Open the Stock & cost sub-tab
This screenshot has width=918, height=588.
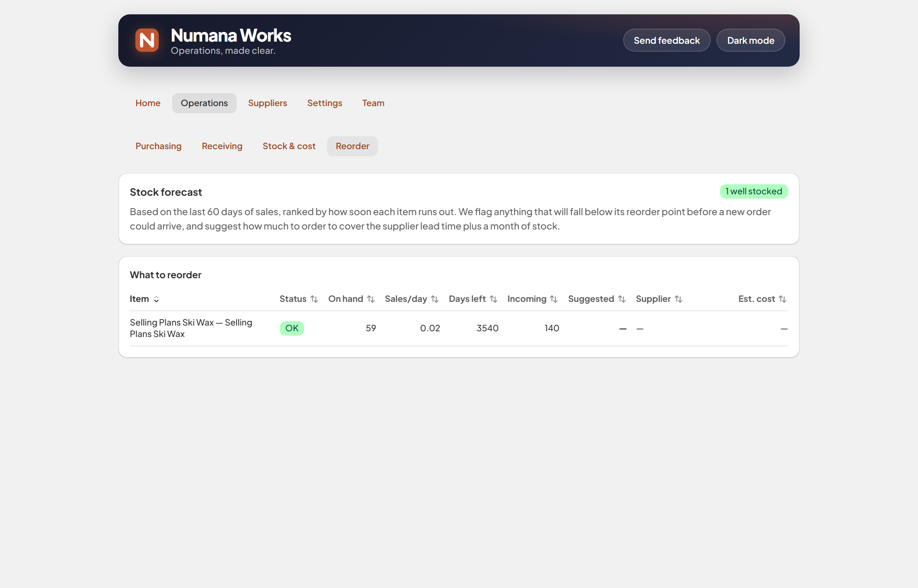[289, 146]
